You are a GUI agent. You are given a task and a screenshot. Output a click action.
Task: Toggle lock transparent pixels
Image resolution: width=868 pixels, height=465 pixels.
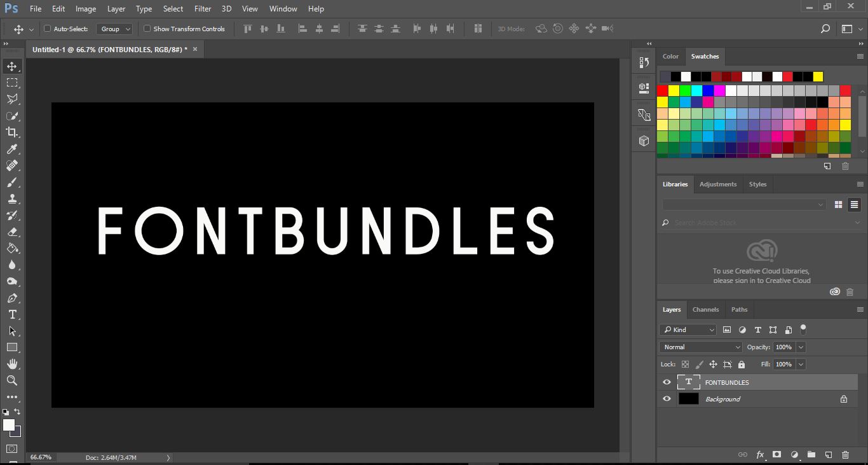point(685,364)
